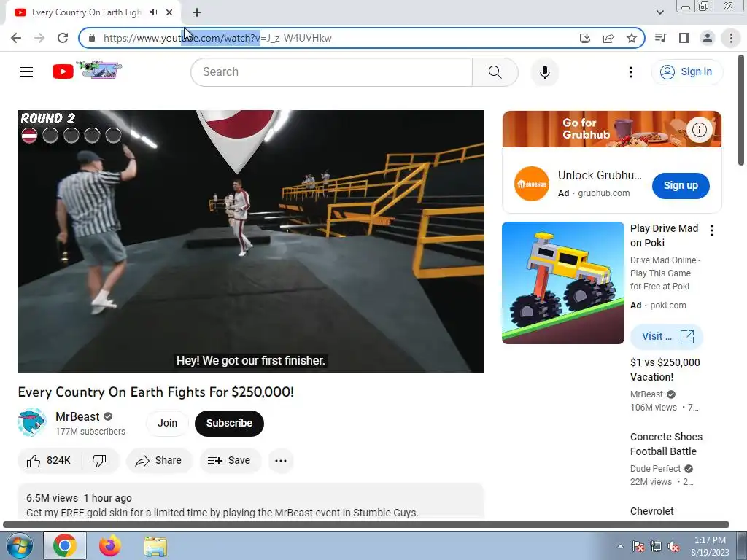Show hidden system tray icons arrow
Screen dimensions: 747x560
[x=620, y=546]
